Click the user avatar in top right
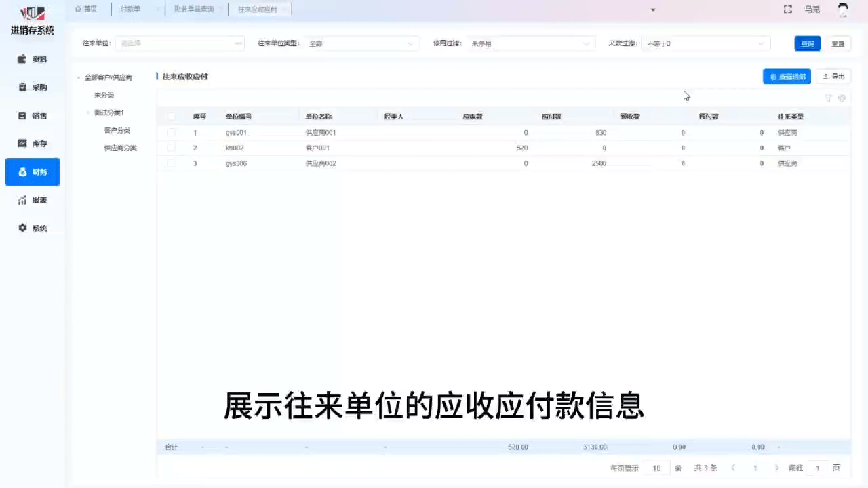This screenshot has width=868, height=488. [843, 9]
